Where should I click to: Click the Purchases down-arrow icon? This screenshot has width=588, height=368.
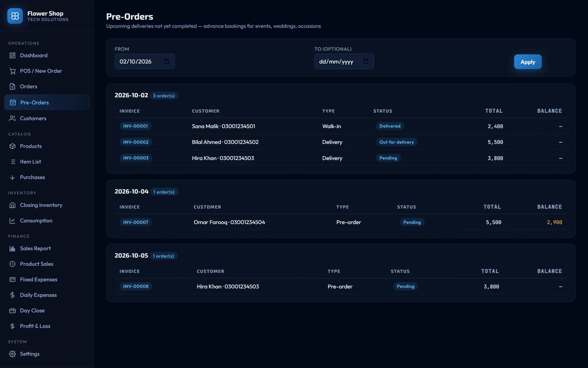tap(12, 177)
